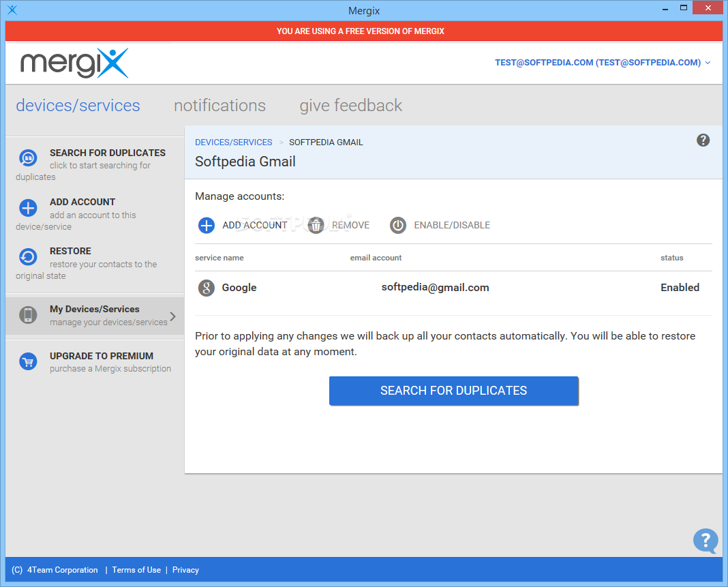Click the Softpedia Gmail page title
This screenshot has width=728, height=587.
pyautogui.click(x=245, y=162)
